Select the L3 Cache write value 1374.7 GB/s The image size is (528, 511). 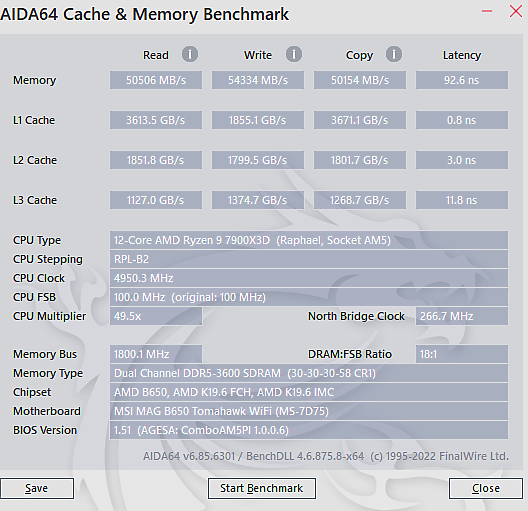258,200
